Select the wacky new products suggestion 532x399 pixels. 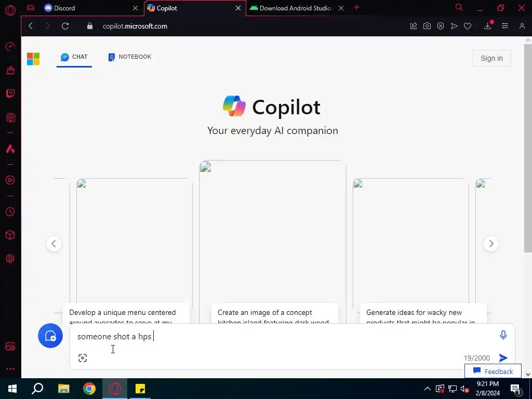pos(423,313)
